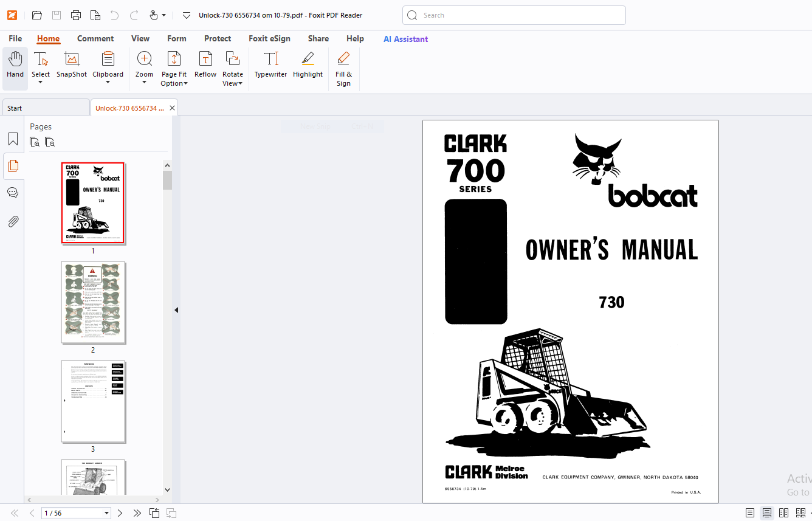Expand the Zoom dropdown arrow

coord(145,83)
